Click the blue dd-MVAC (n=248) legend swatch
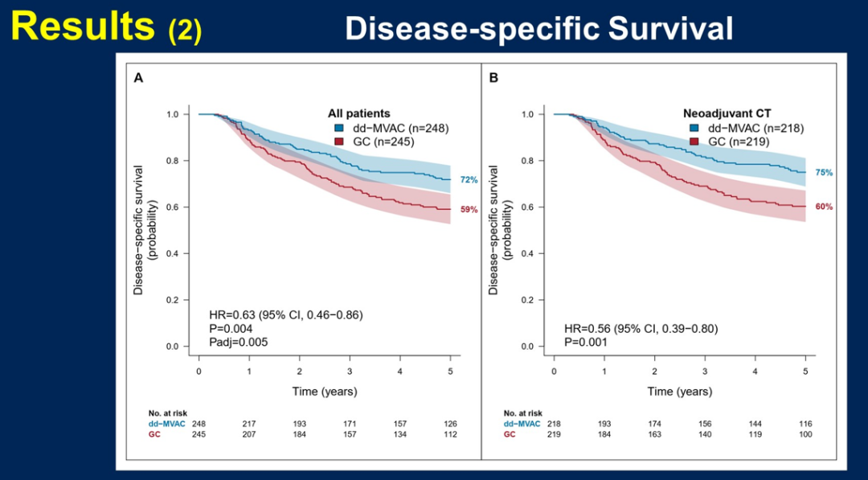The image size is (868, 480). (339, 129)
